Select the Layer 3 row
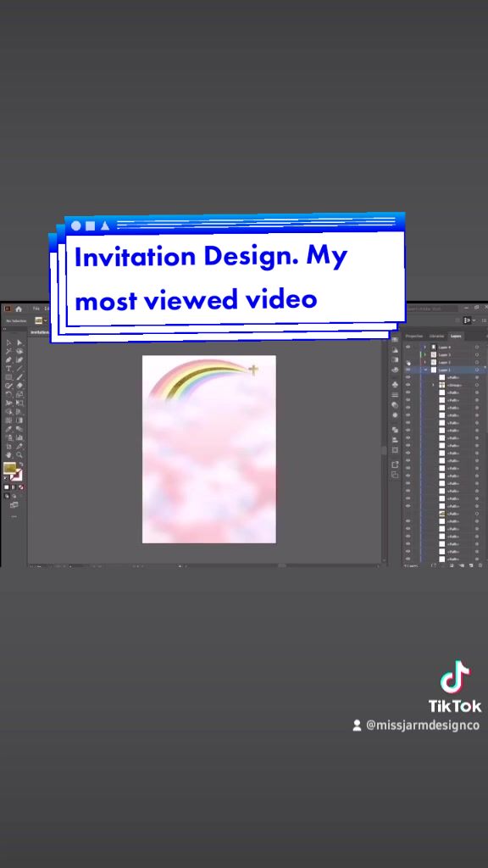Image resolution: width=488 pixels, height=868 pixels. pos(446,355)
